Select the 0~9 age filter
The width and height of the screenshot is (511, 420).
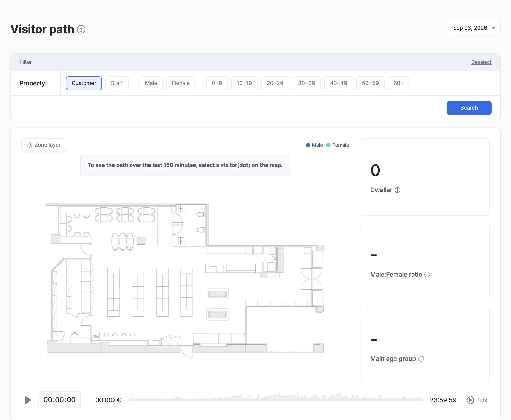[217, 83]
